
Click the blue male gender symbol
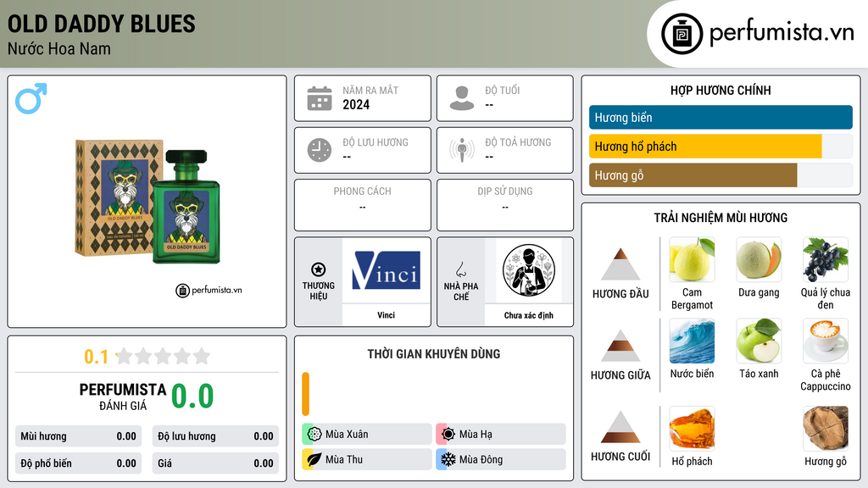pyautogui.click(x=31, y=98)
